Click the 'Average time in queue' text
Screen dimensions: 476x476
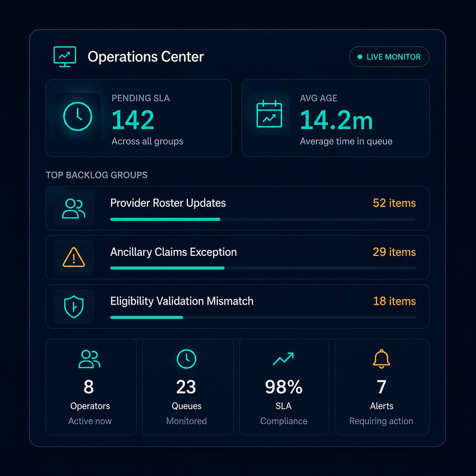click(x=346, y=142)
